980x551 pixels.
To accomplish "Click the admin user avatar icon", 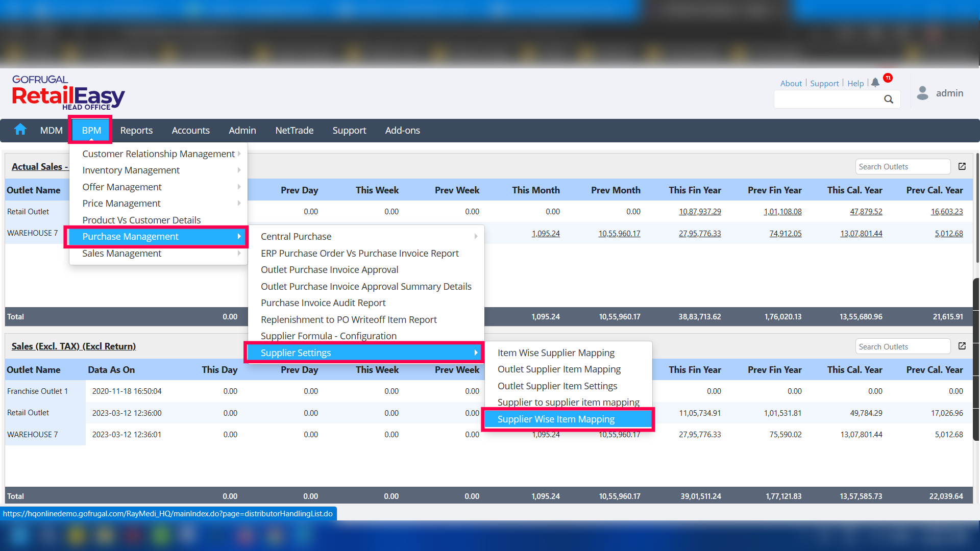I will [x=922, y=93].
